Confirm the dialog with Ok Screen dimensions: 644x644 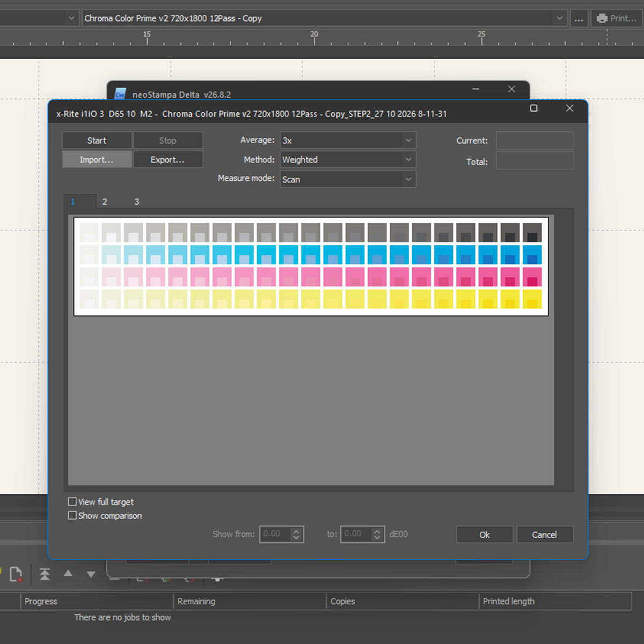point(485,535)
